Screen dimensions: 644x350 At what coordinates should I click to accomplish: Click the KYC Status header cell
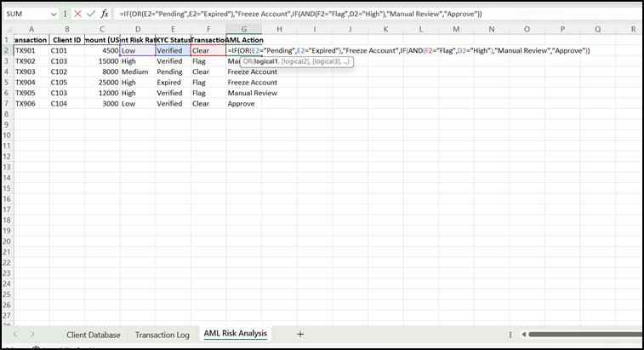click(173, 40)
